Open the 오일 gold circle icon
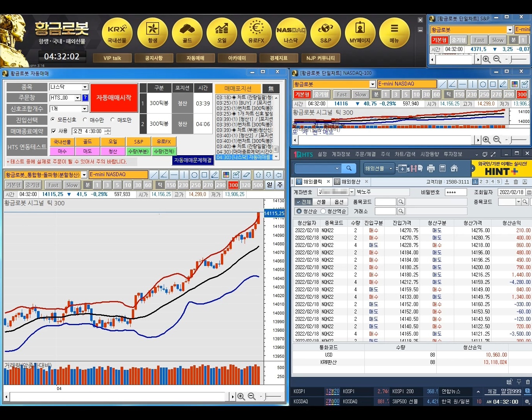 tap(222, 33)
